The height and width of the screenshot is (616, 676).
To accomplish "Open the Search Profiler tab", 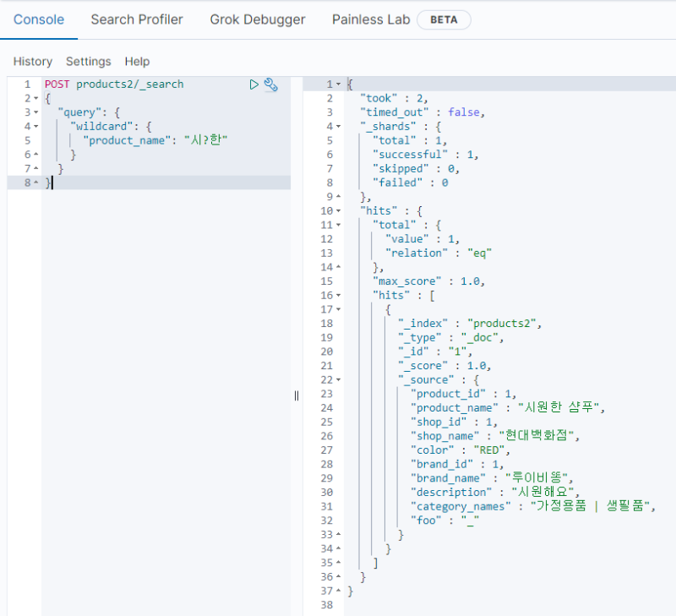I will point(137,19).
